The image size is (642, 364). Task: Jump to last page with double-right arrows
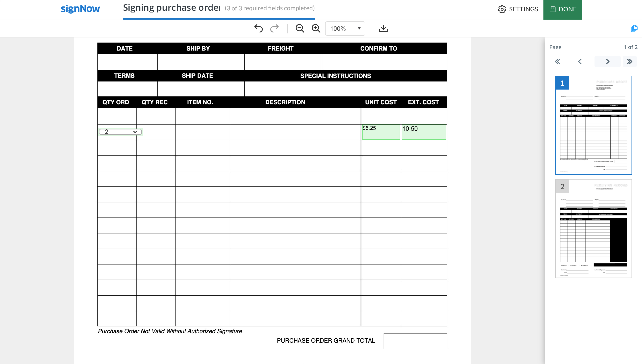point(630,61)
